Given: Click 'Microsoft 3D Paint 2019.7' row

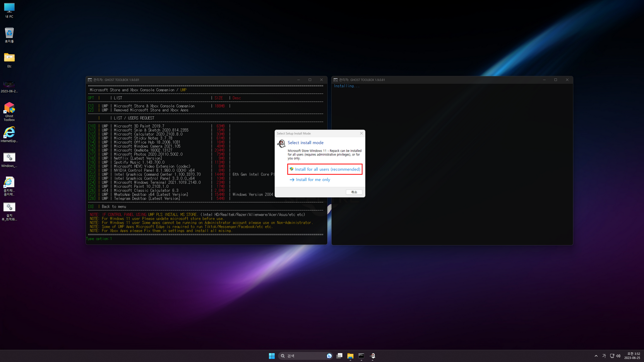Looking at the screenshot, I should pos(159,126).
